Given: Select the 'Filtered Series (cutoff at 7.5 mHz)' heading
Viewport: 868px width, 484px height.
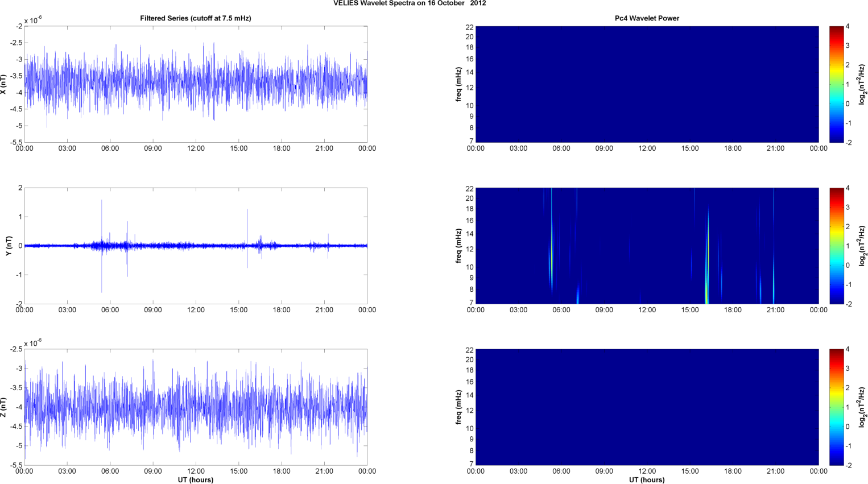Looking at the screenshot, I should 196,18.
